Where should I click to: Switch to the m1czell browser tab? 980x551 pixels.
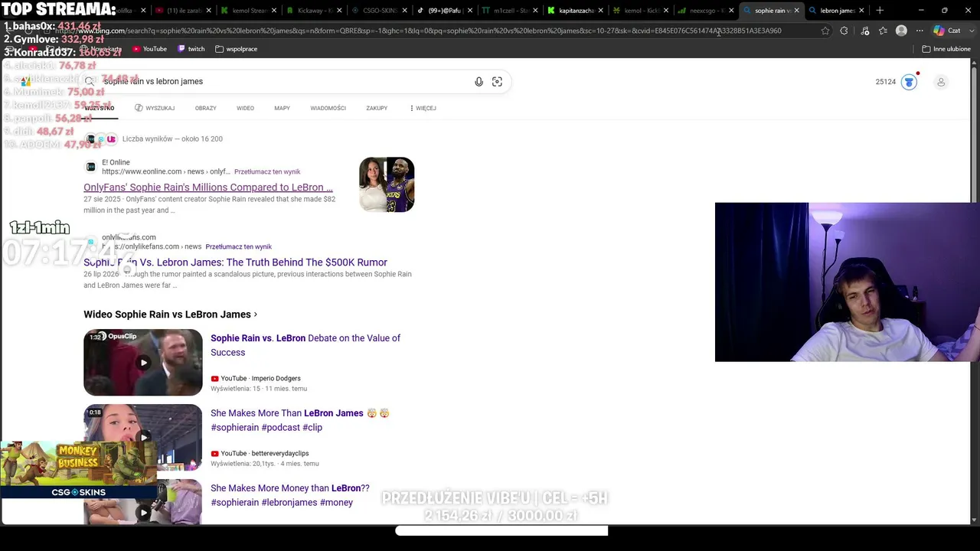(510, 11)
